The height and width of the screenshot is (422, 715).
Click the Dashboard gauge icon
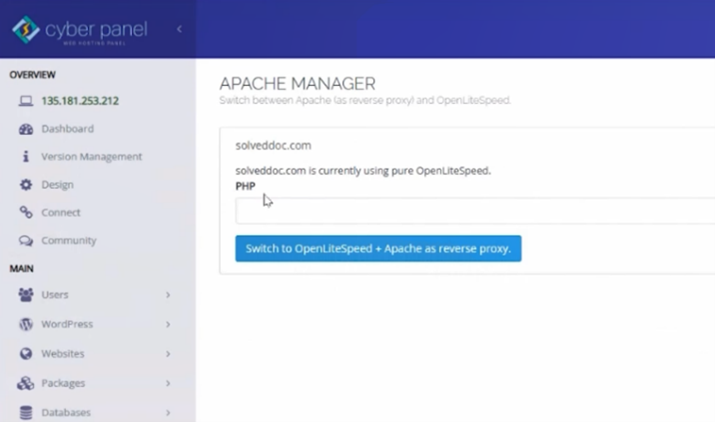[26, 129]
